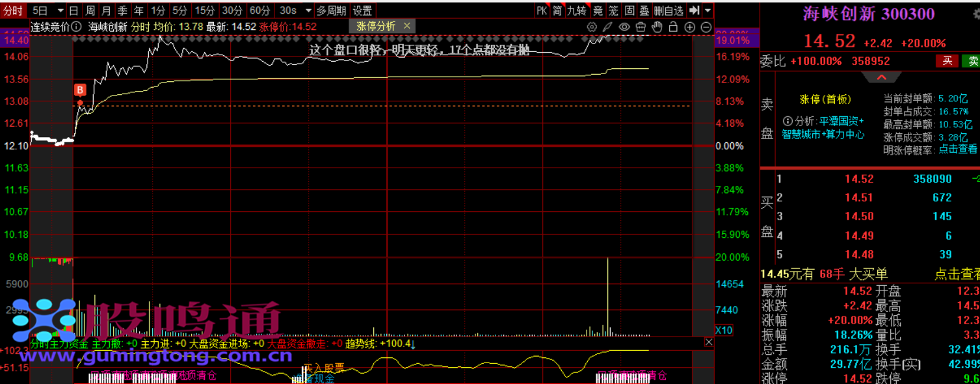Click 点击查看 link next to 明涨停概率

[957, 149]
